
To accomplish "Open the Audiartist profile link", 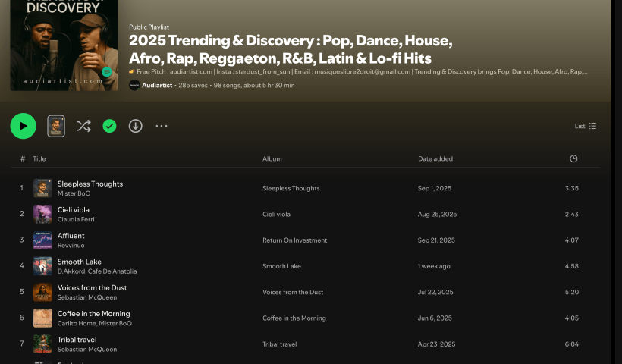I will [x=158, y=86].
